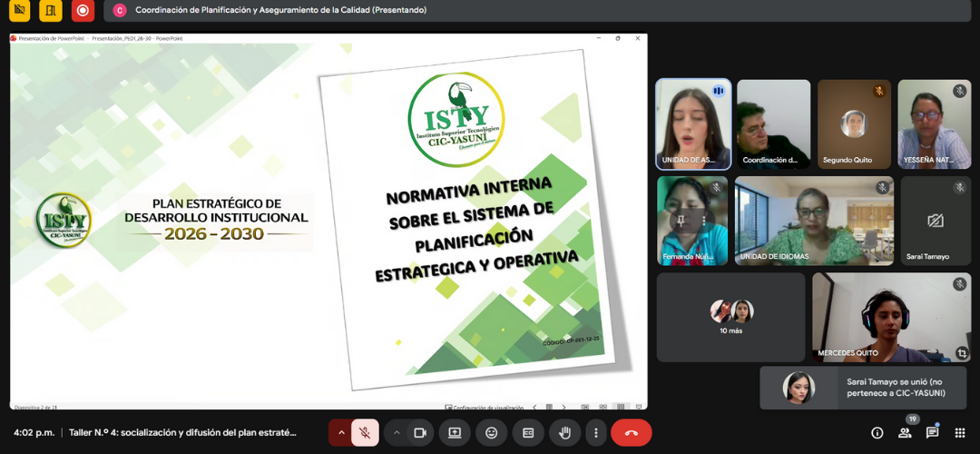Screen dimensions: 980x454
Task: Raise your hand in the meeting
Action: tap(564, 433)
